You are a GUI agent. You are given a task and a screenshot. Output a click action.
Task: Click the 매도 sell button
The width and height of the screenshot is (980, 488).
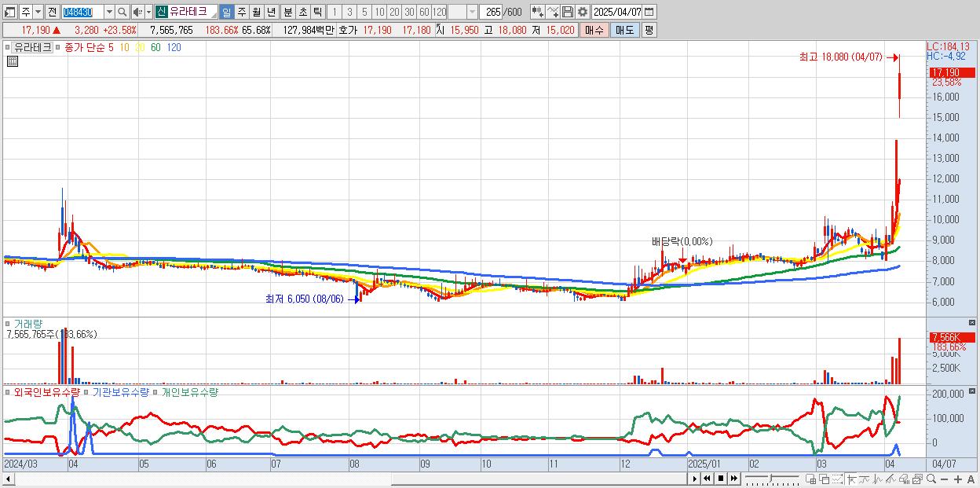(x=624, y=30)
